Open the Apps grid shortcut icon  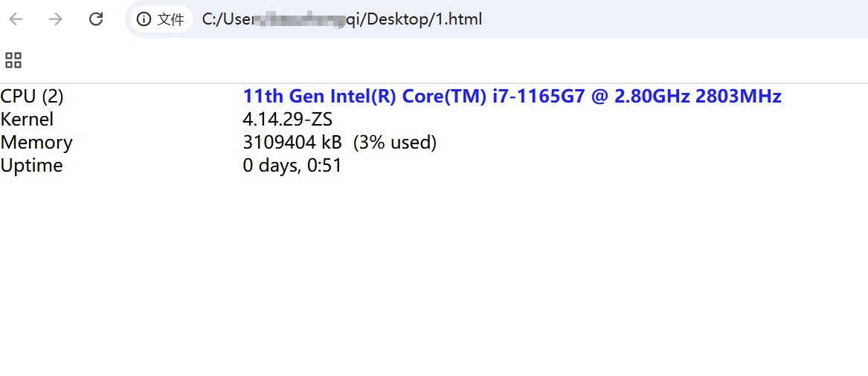(x=13, y=60)
